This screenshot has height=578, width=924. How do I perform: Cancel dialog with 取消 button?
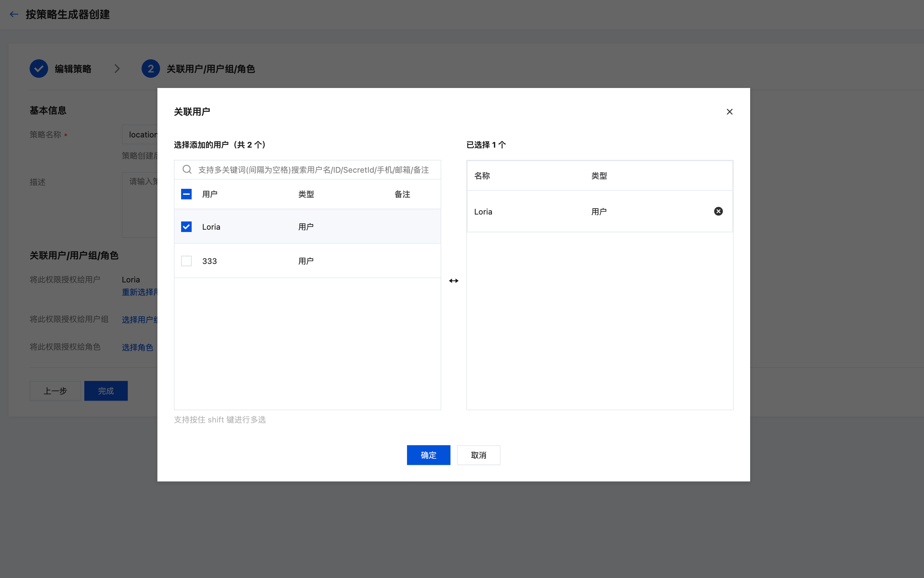point(478,455)
